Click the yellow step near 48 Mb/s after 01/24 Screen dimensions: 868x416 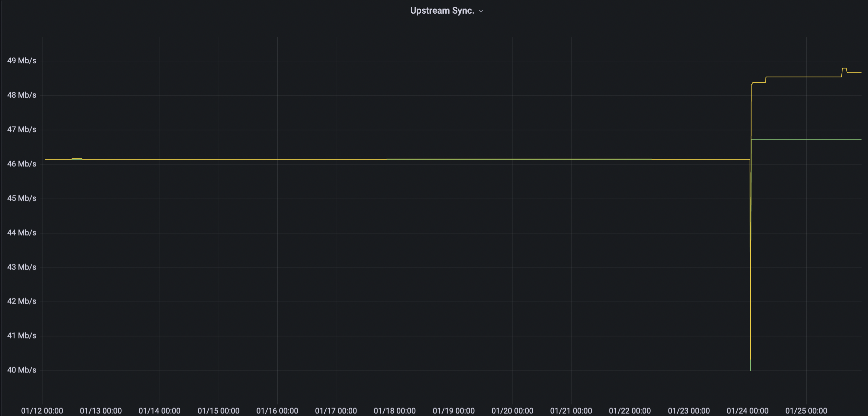tap(758, 82)
